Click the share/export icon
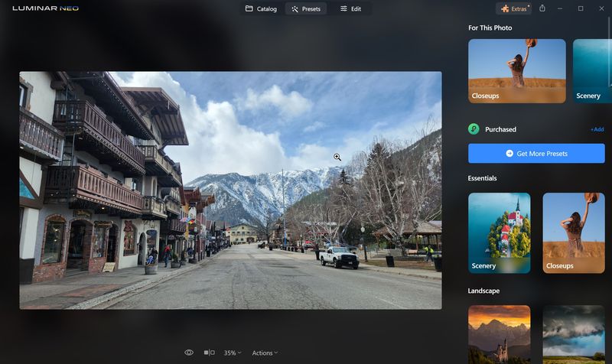 (x=542, y=8)
